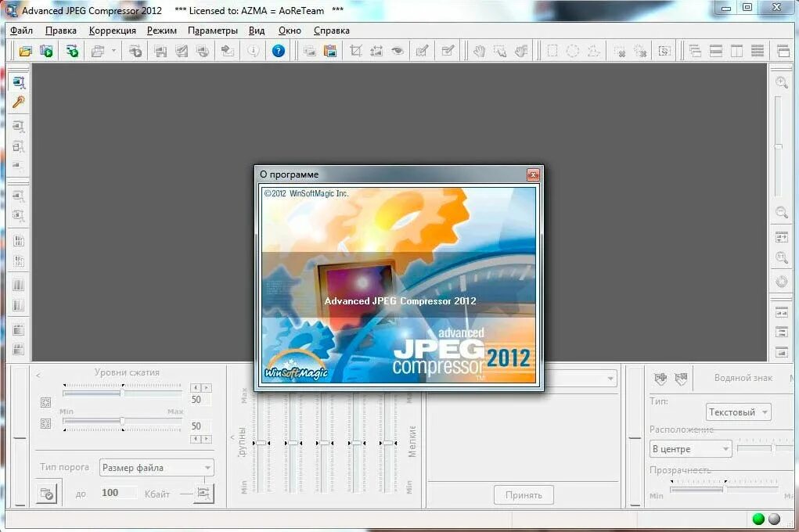Click the vertical zoom slider on right panel
Image resolution: width=799 pixels, height=532 pixels.
pyautogui.click(x=778, y=147)
